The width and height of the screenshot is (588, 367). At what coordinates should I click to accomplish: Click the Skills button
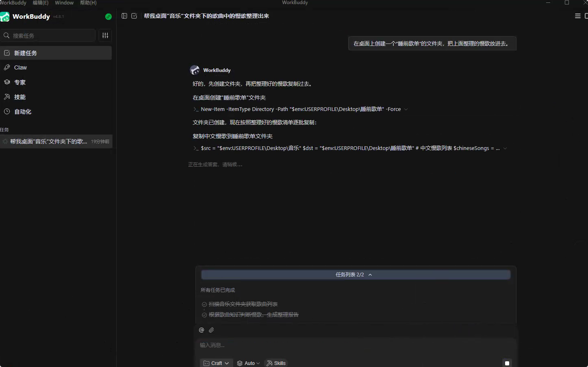point(276,363)
